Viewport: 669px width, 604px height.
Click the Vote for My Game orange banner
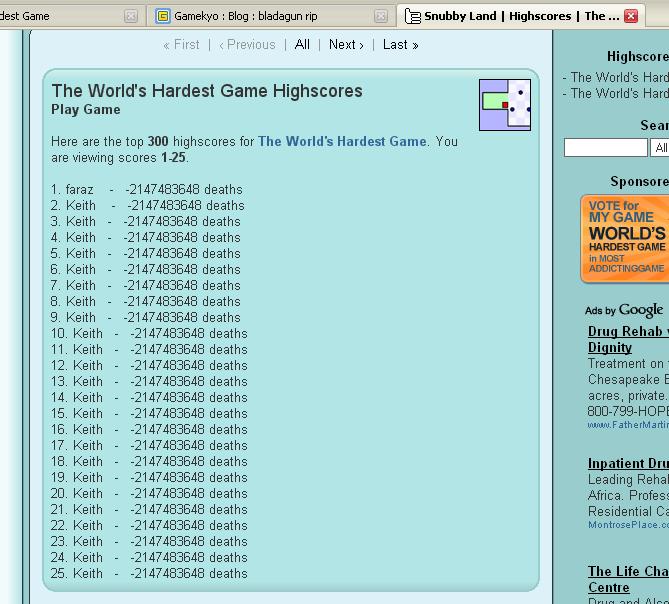625,238
